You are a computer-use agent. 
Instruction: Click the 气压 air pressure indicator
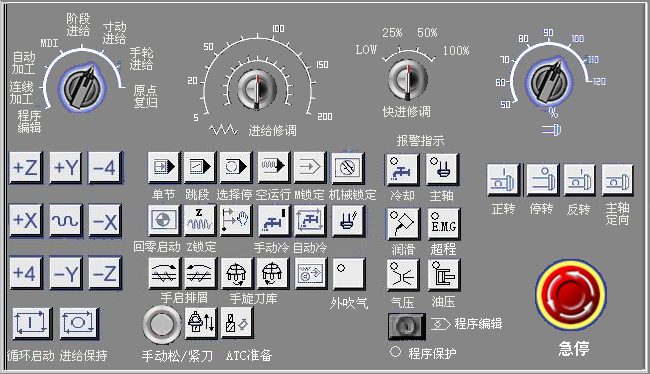[x=403, y=274]
